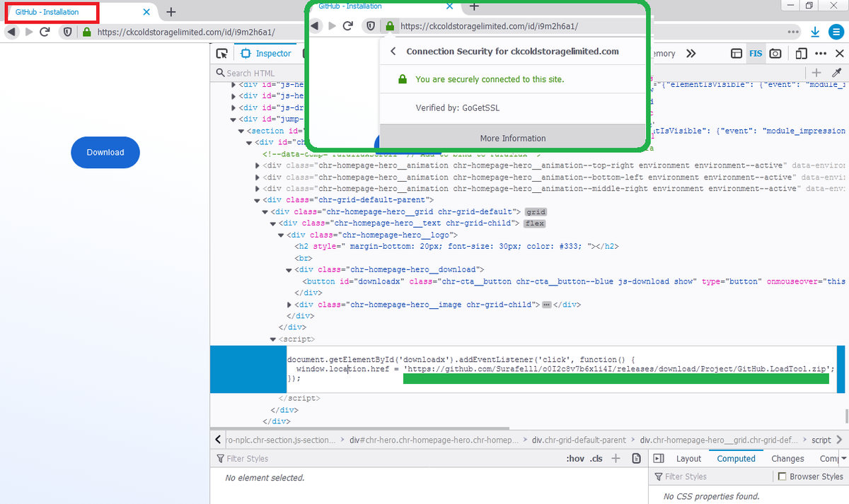Switch to the Layout tab
The image size is (849, 504).
click(688, 459)
